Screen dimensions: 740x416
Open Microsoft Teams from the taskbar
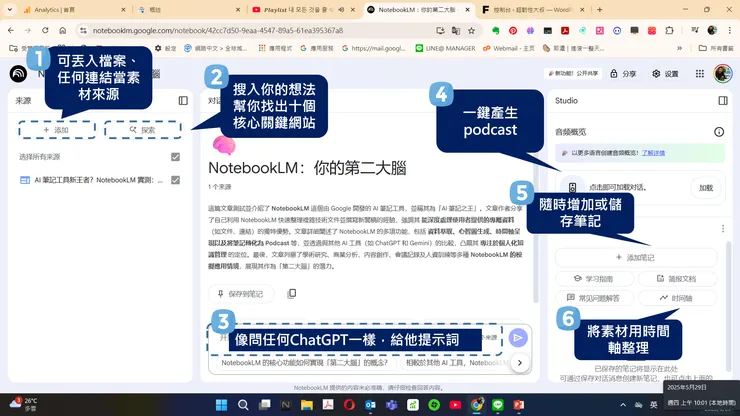coord(392,405)
